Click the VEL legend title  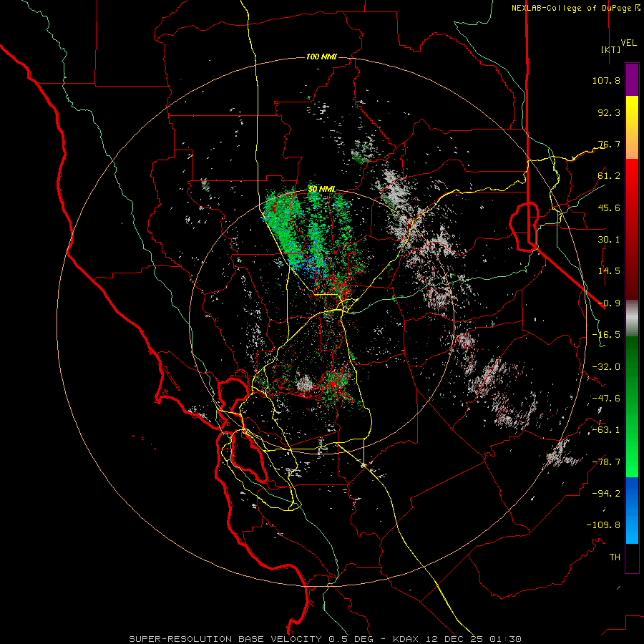click(628, 43)
